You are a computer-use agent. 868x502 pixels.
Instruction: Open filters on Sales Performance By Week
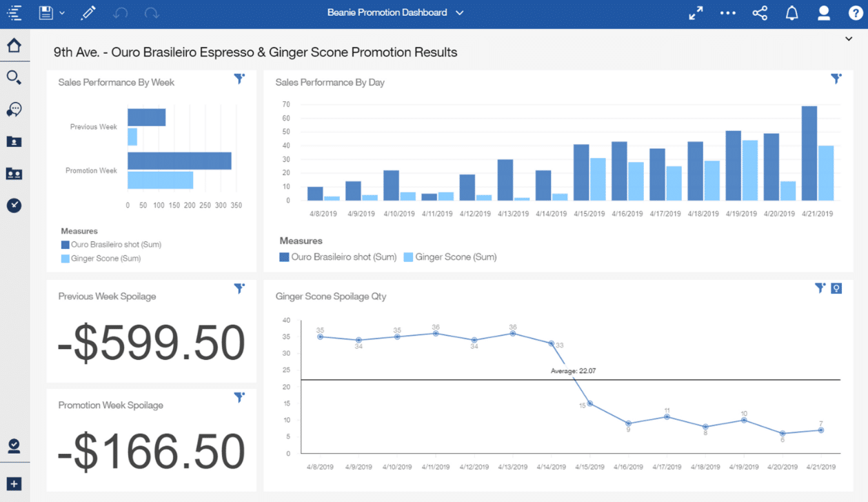point(239,79)
